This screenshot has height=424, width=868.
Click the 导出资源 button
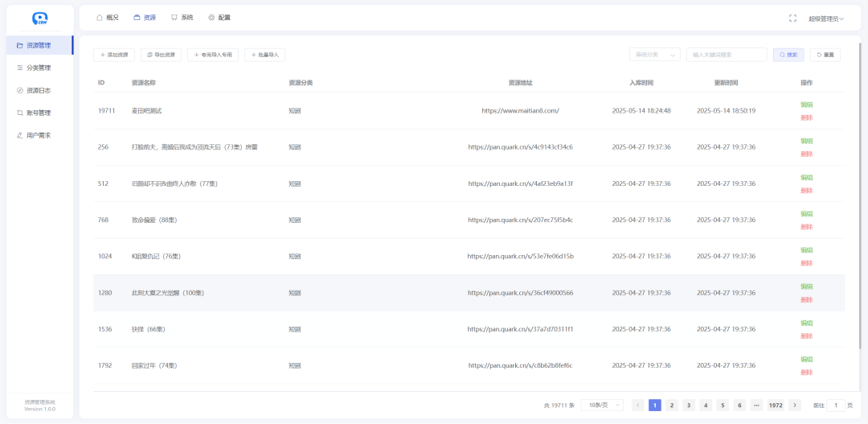(x=161, y=55)
